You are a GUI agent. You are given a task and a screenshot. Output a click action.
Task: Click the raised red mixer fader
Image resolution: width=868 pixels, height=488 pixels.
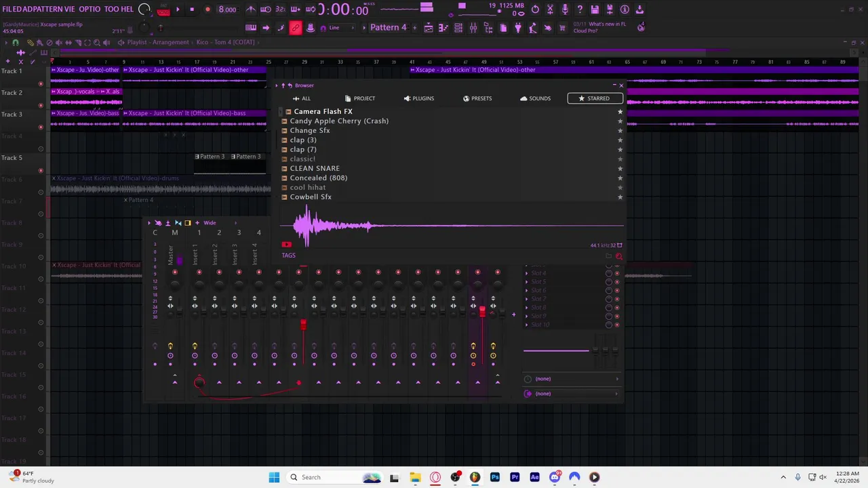[482, 312]
